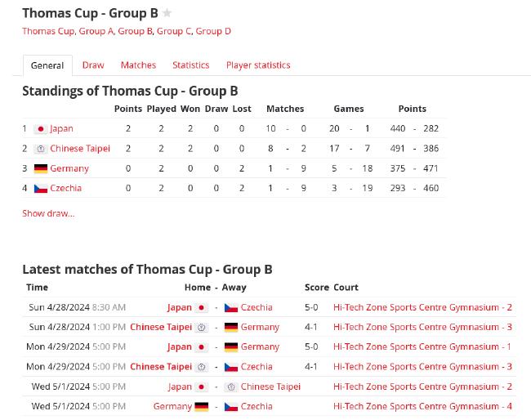Click the favorite star beside Group B title
Viewport: 531px width, 420px height.
tap(167, 13)
